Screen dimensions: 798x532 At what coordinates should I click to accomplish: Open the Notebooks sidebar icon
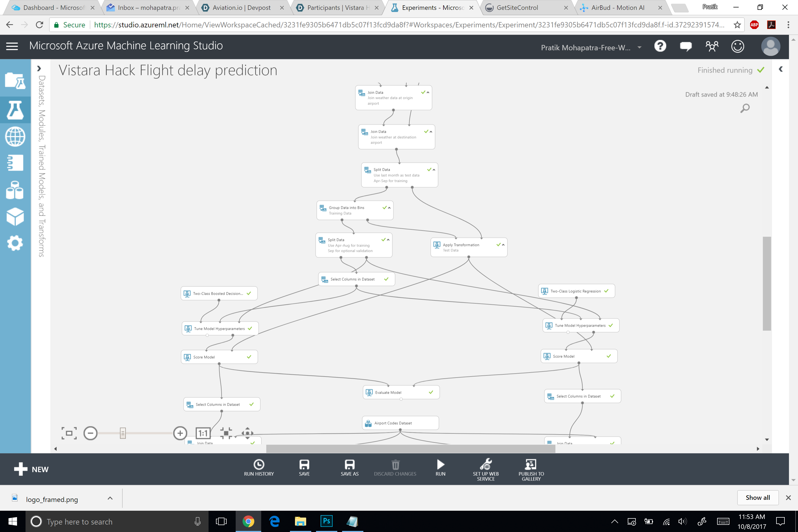15,163
